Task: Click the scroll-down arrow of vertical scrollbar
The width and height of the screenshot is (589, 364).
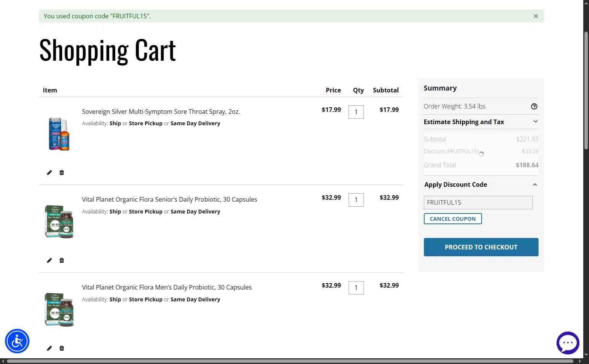Action: click(586, 354)
